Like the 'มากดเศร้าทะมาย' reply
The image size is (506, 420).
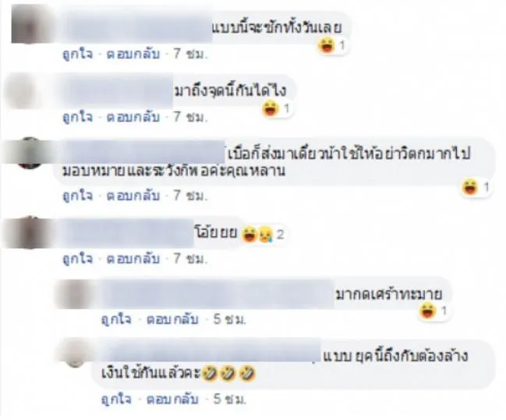(116, 319)
